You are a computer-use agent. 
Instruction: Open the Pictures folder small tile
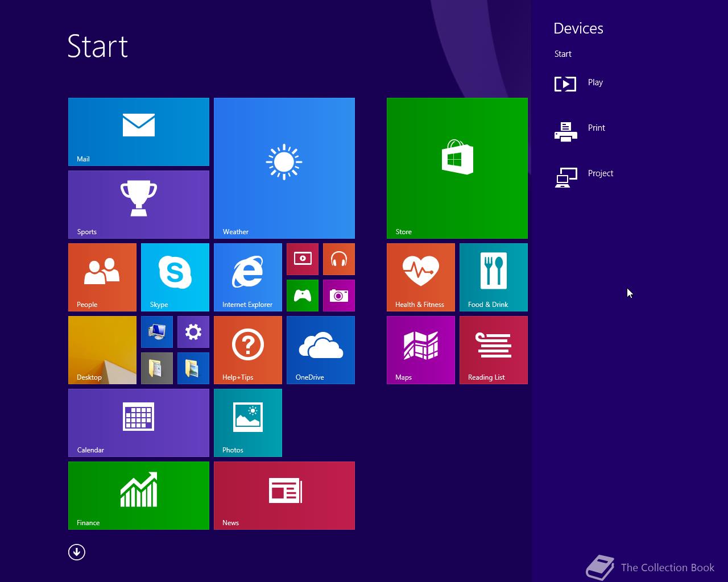(193, 368)
